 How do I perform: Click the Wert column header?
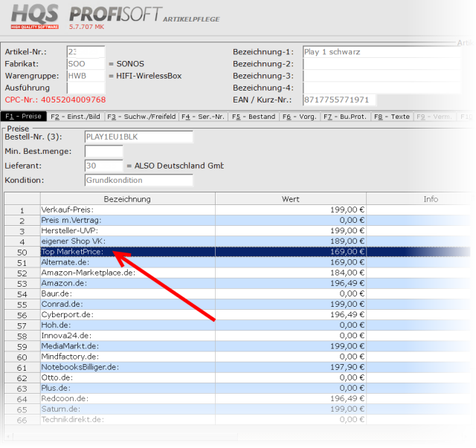pos(291,199)
